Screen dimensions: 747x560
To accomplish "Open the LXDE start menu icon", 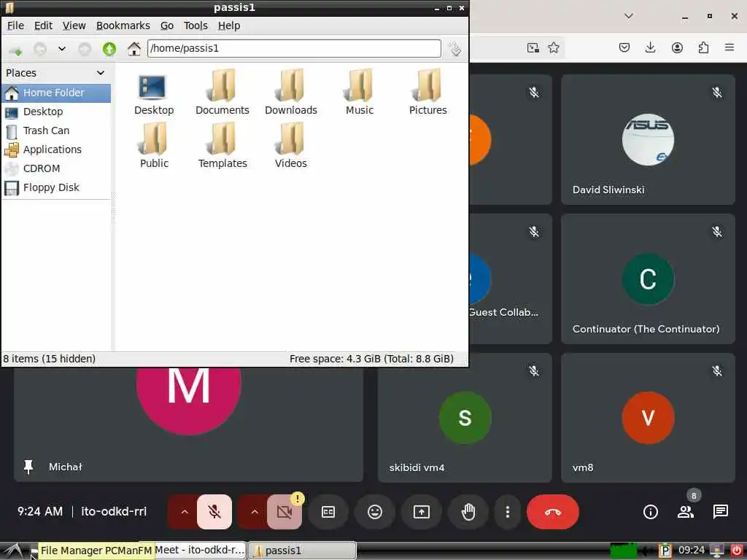I will (13, 551).
